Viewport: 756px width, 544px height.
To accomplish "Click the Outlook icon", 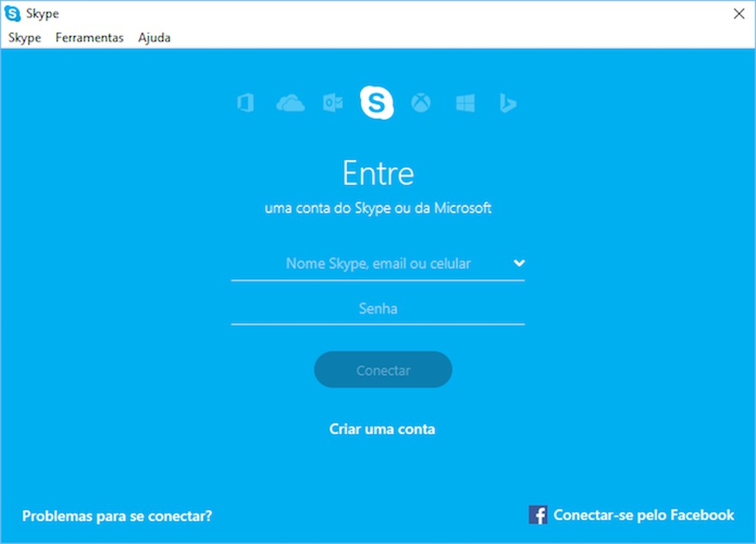I will pyautogui.click(x=333, y=103).
